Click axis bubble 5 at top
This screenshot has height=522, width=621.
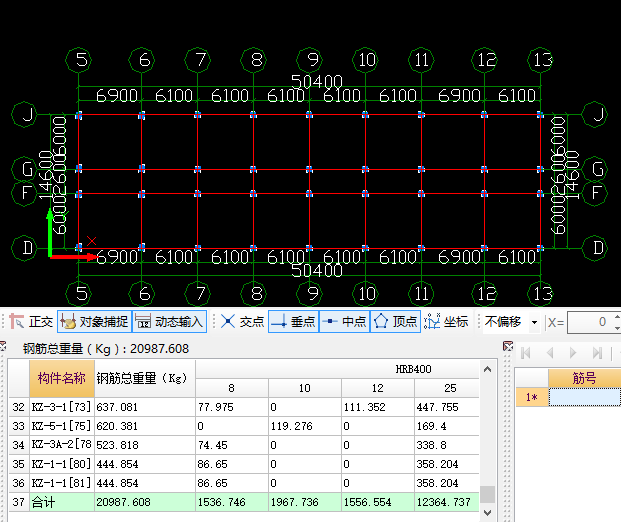(x=79, y=60)
